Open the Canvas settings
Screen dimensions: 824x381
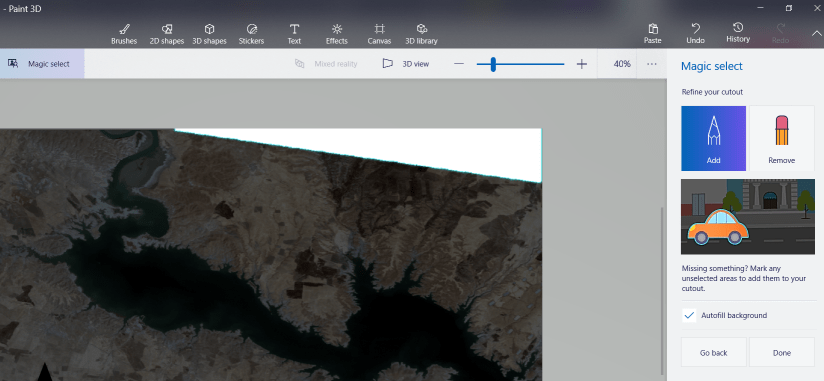tap(379, 34)
